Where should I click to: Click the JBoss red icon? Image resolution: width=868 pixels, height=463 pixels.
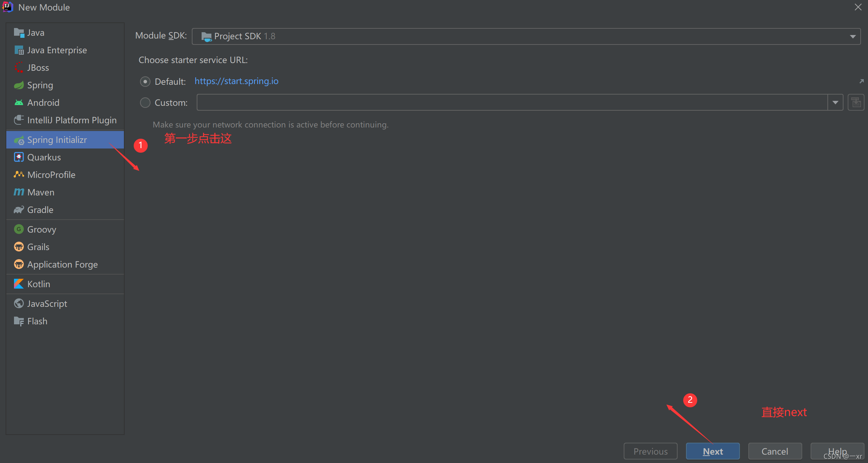pos(19,68)
